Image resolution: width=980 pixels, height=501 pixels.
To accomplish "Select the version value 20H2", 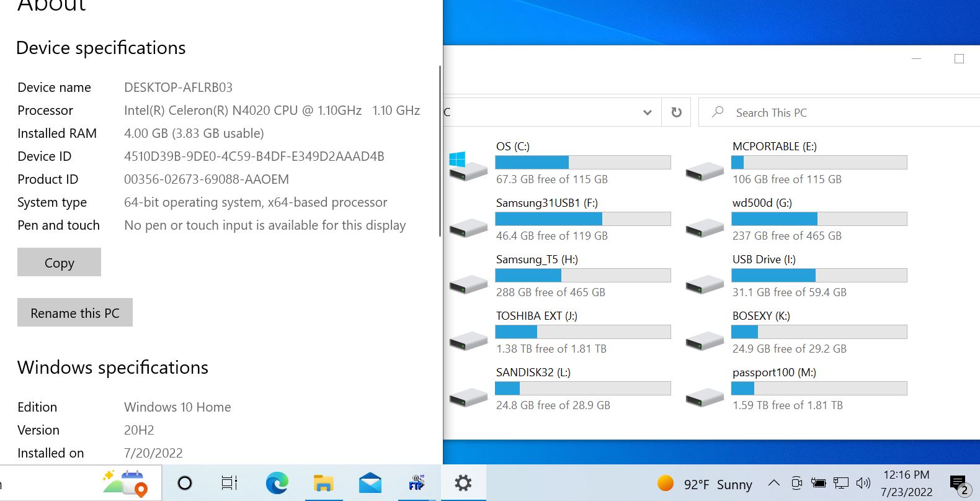I will [x=139, y=430].
